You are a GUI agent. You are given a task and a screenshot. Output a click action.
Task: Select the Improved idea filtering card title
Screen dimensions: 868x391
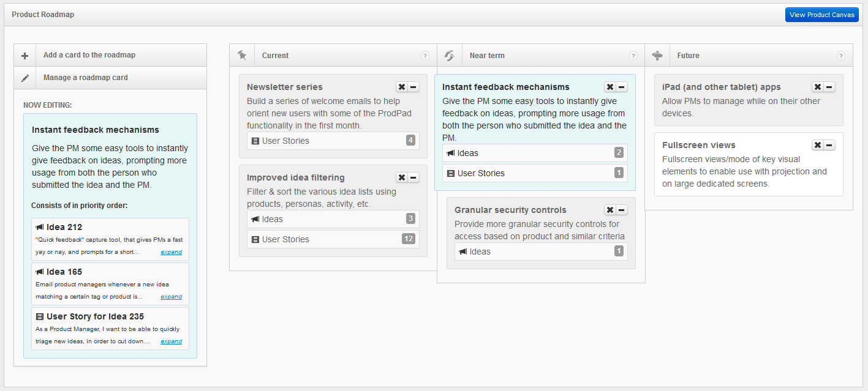click(x=296, y=177)
